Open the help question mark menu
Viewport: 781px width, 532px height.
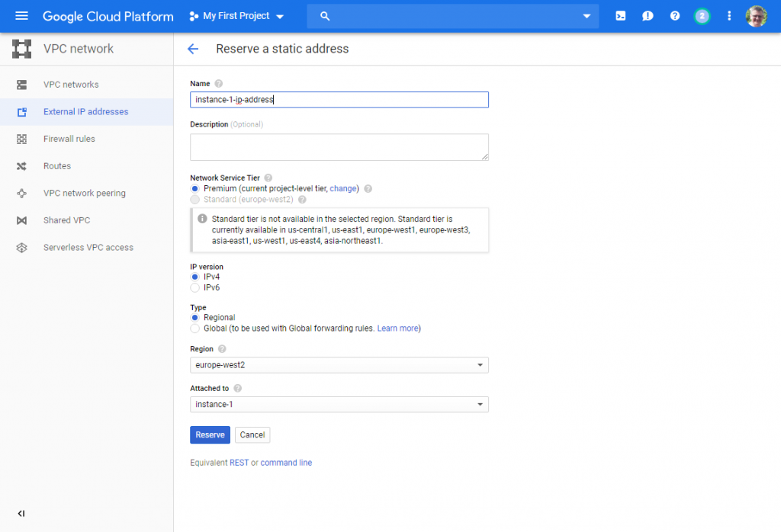click(675, 17)
